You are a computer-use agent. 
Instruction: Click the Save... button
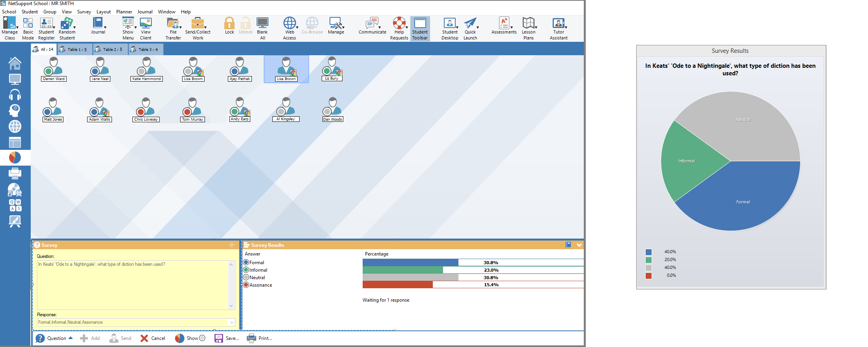click(x=227, y=338)
